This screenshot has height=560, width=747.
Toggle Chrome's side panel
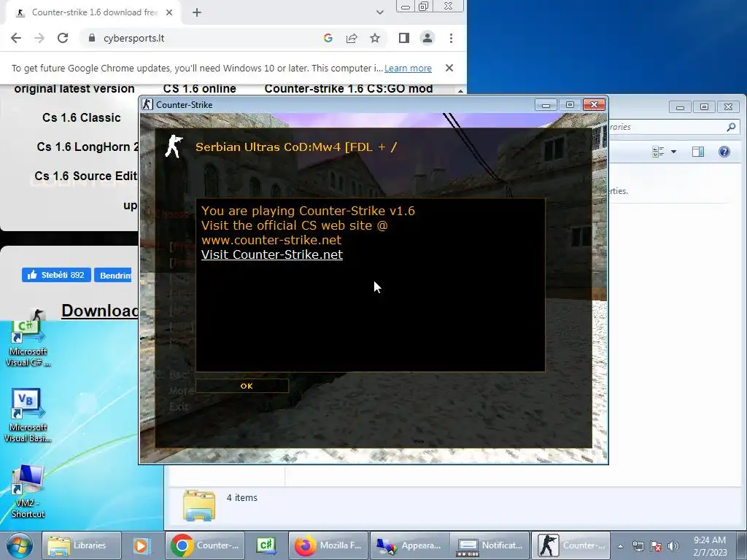coord(403,38)
